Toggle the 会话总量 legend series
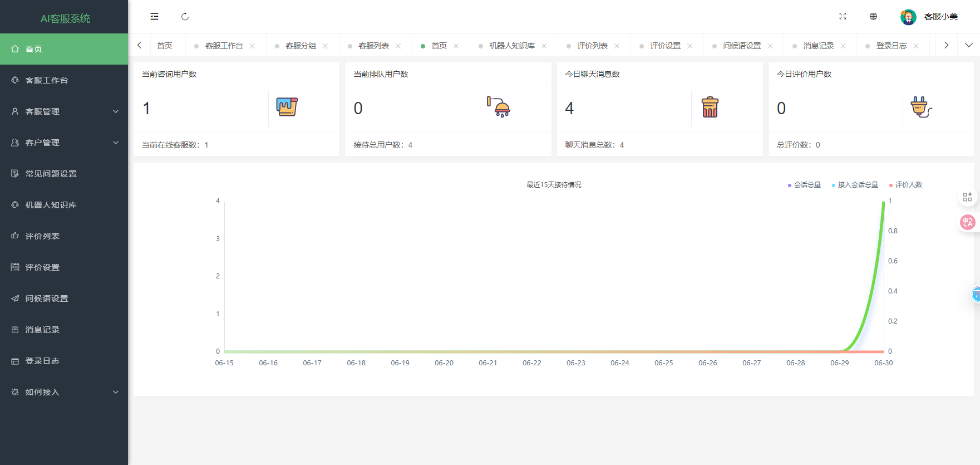This screenshot has width=980, height=465. click(x=804, y=185)
